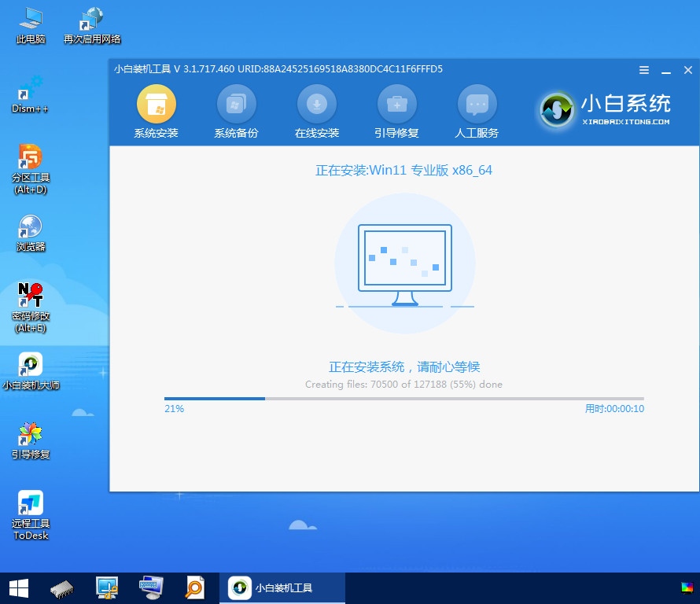Minimize the 小白装机工具 window
Screen dimensions: 700x604
point(666,70)
